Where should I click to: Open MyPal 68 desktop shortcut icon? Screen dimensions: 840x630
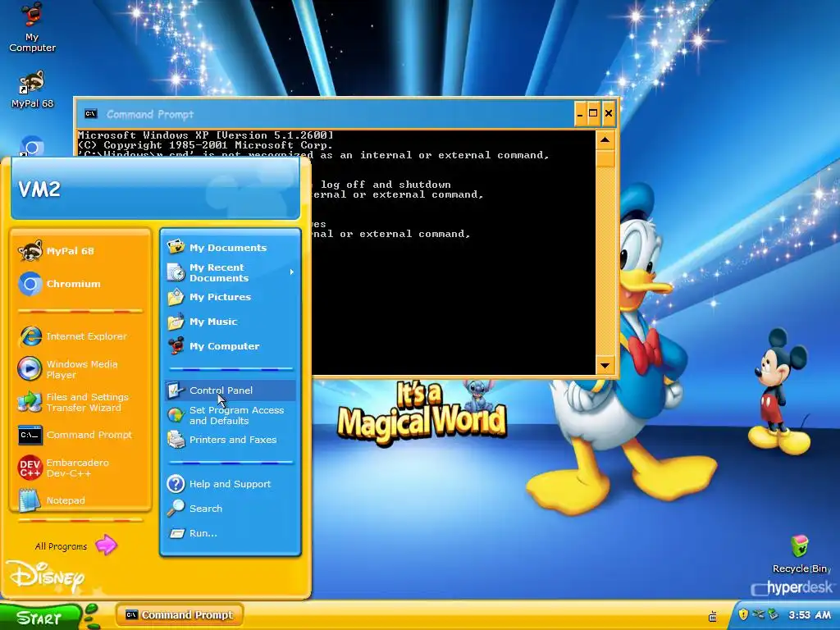tap(32, 89)
